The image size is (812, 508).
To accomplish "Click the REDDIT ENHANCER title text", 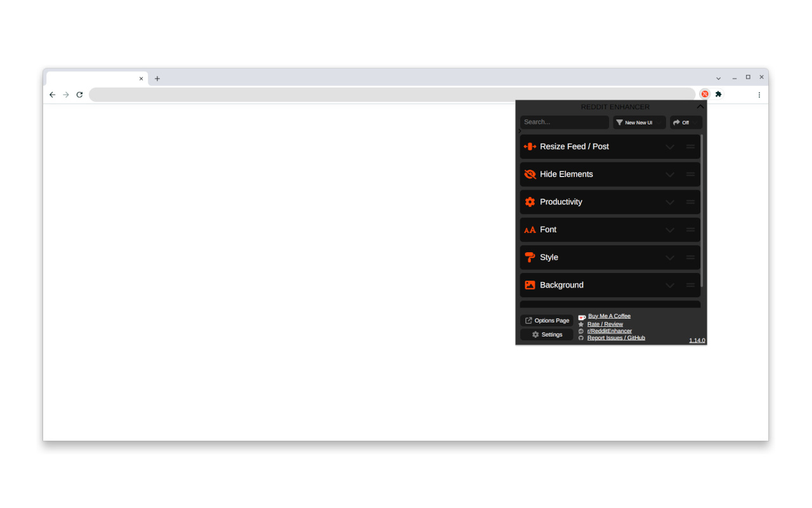I will pyautogui.click(x=615, y=107).
